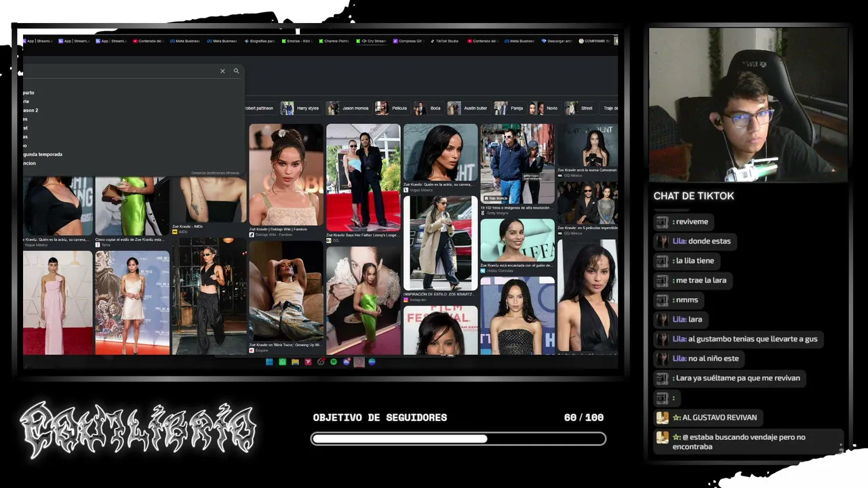Visit the Telva source link
This screenshot has height=488, width=868.
click(x=103, y=245)
